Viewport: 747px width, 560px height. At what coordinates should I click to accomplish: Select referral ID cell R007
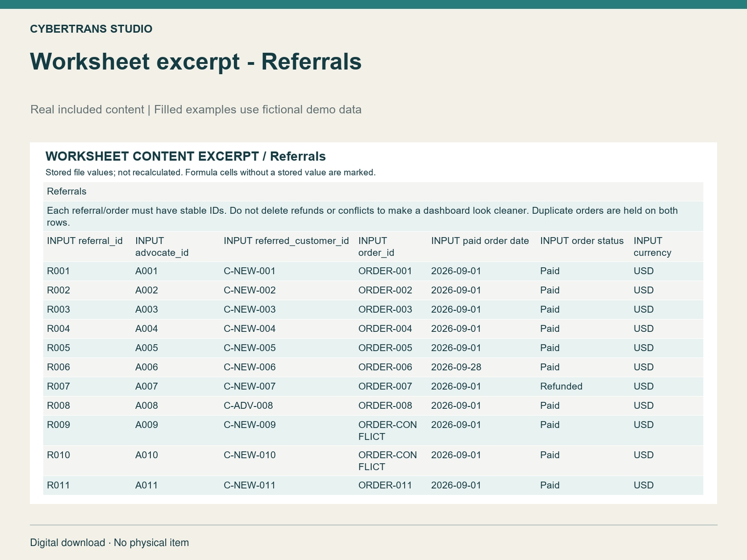pos(58,386)
